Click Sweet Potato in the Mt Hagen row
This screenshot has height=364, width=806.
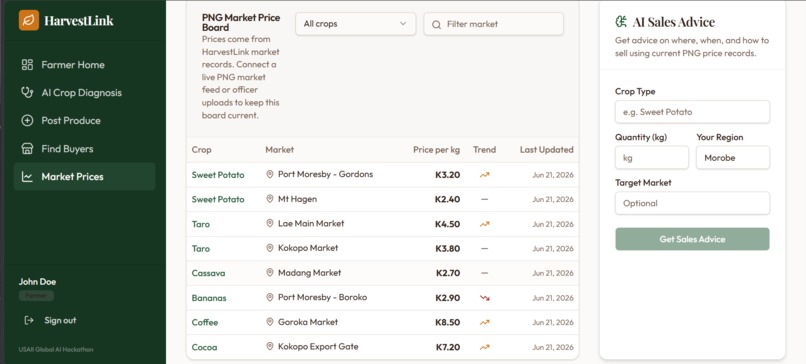pos(218,199)
